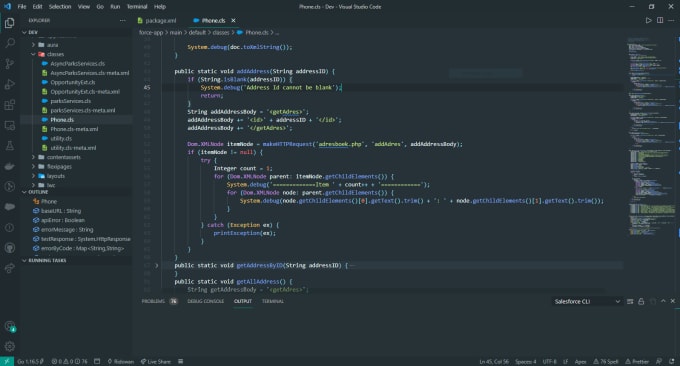The height and width of the screenshot is (366, 680).
Task: Switch to the PROBLEMS panel tab
Action: (x=153, y=301)
